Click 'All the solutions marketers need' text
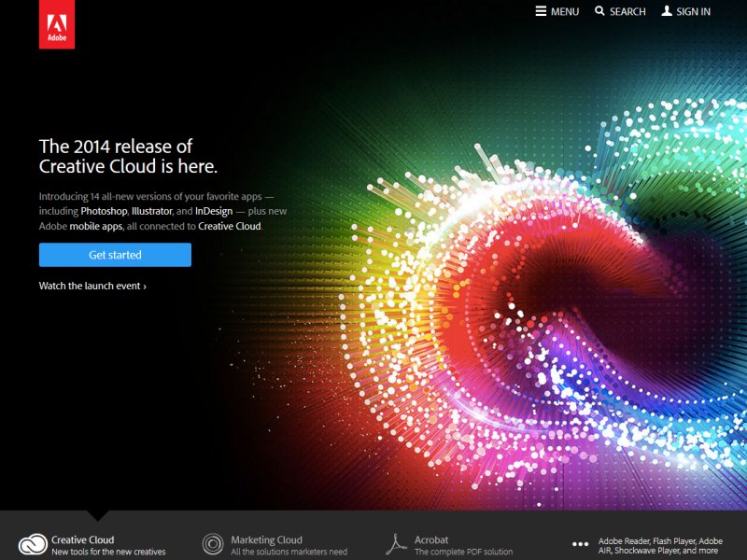Image resolution: width=747 pixels, height=560 pixels. (x=289, y=552)
